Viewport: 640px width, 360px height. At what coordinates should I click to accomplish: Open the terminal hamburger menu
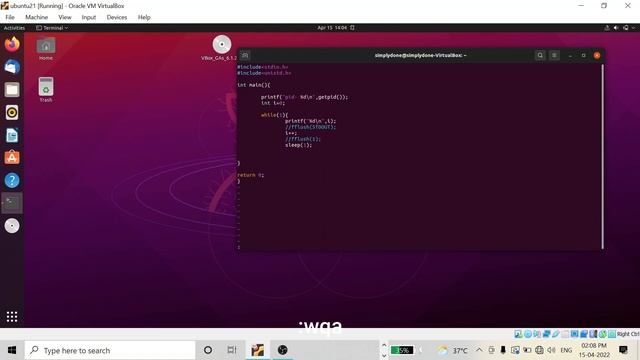pyautogui.click(x=554, y=55)
